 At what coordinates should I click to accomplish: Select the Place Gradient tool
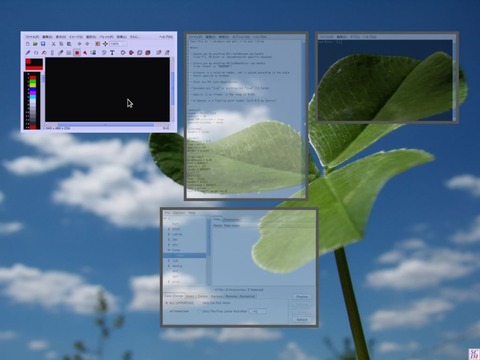[93, 53]
